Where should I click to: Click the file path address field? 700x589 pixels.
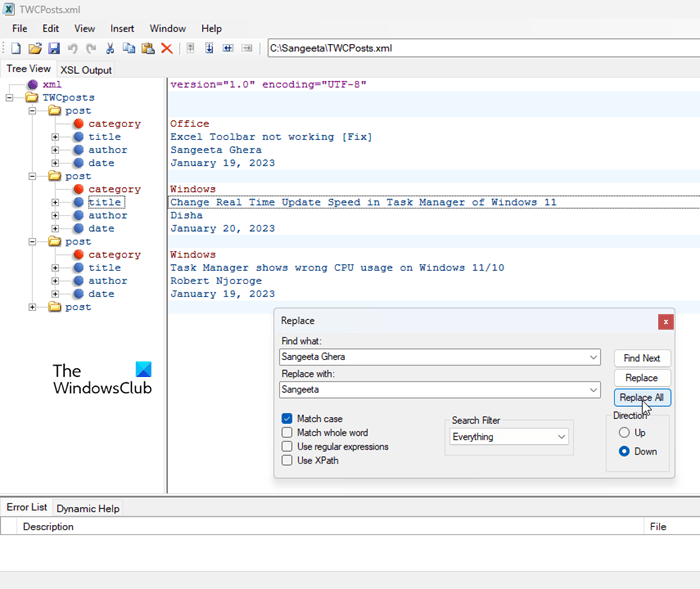pyautogui.click(x=483, y=48)
